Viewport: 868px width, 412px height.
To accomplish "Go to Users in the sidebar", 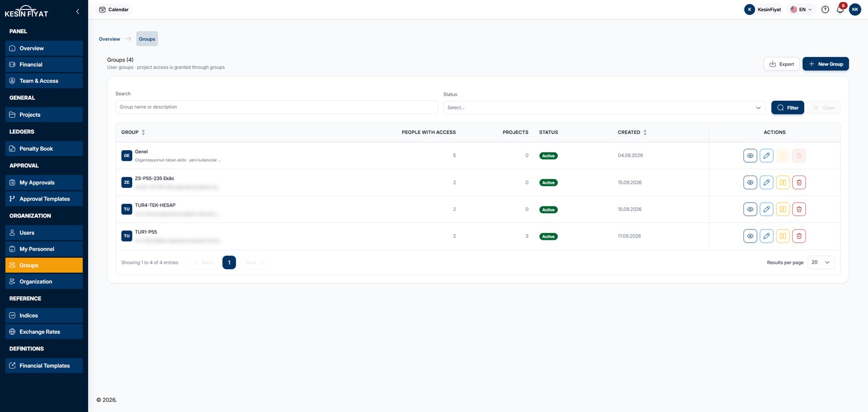I will point(44,233).
